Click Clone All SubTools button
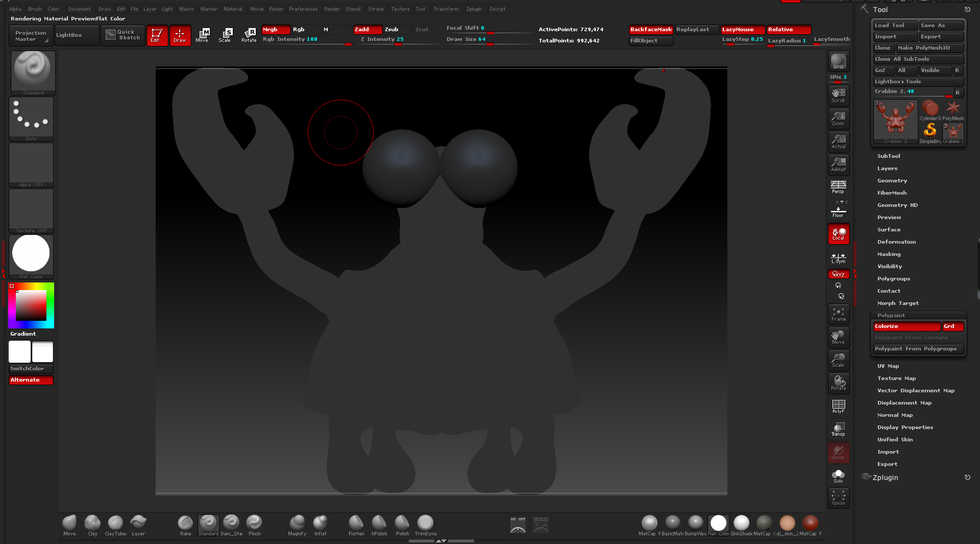The image size is (980, 544). pyautogui.click(x=918, y=59)
